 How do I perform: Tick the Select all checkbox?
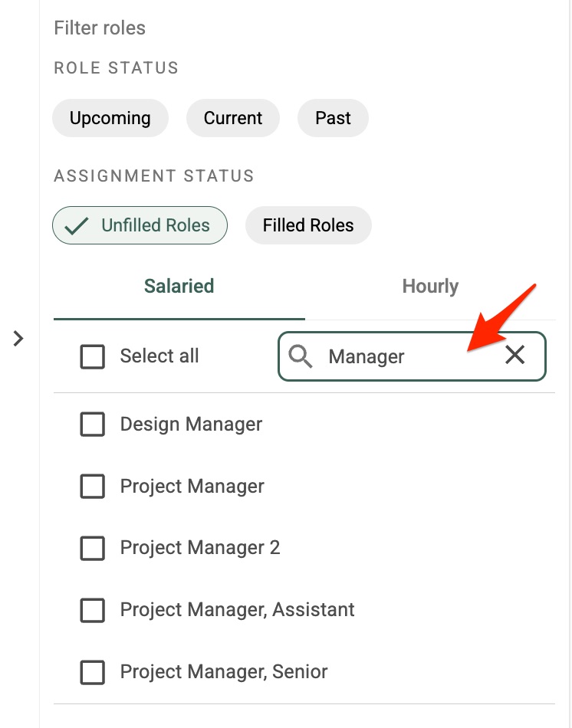[93, 356]
